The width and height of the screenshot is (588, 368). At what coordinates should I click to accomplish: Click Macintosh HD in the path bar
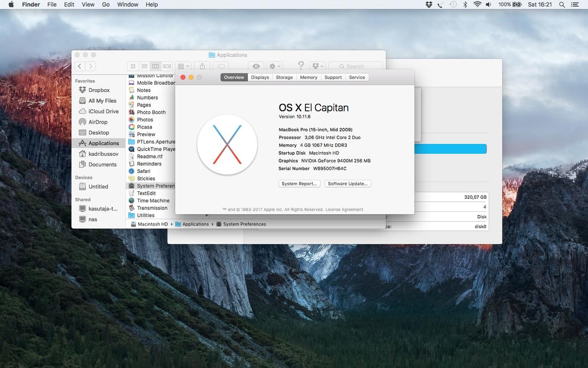click(x=149, y=224)
